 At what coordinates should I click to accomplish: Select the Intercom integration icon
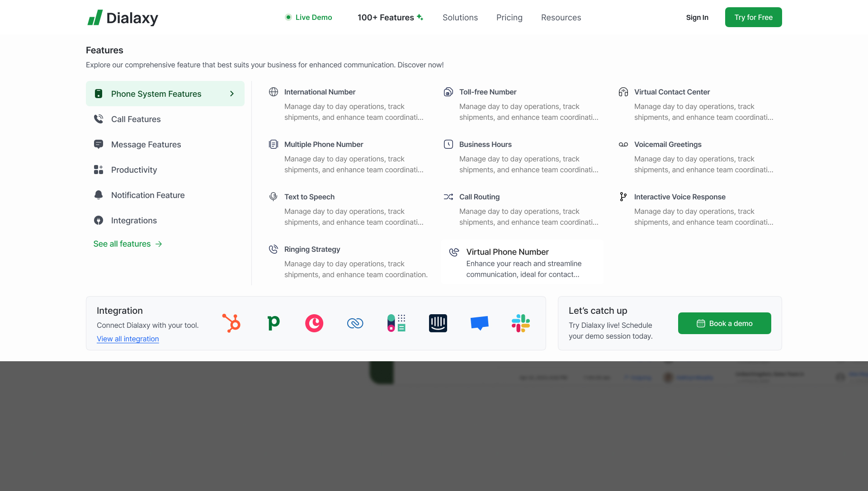click(x=438, y=323)
